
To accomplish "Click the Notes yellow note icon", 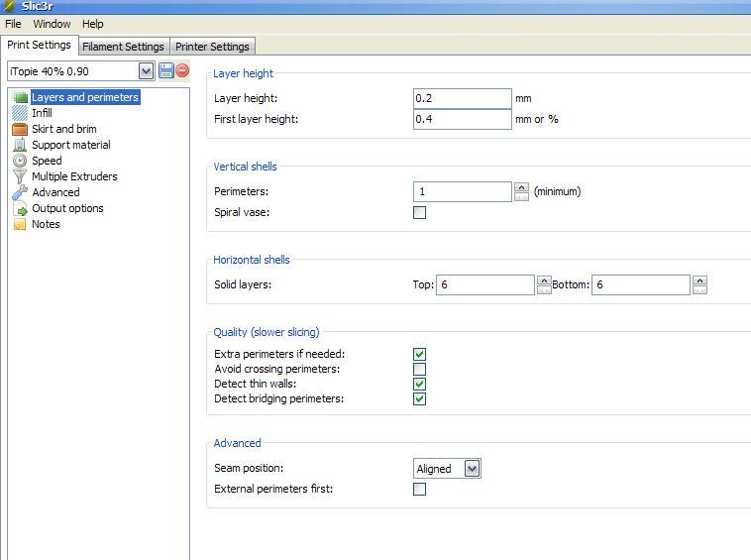I will (x=20, y=224).
